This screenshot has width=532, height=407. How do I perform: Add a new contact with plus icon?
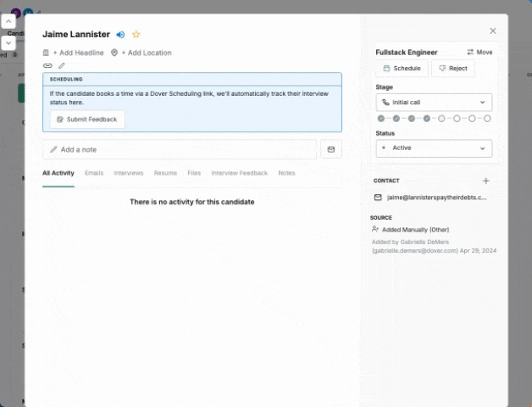coord(485,181)
